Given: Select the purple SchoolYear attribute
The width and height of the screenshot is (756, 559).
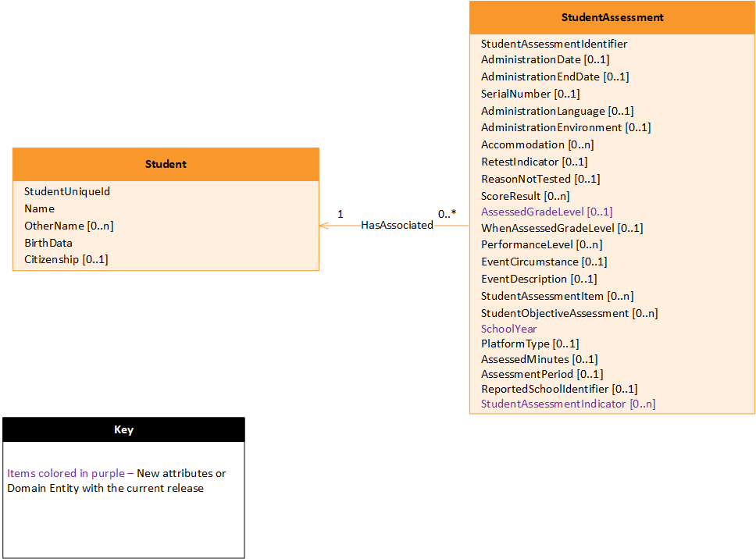Looking at the screenshot, I should (509, 329).
